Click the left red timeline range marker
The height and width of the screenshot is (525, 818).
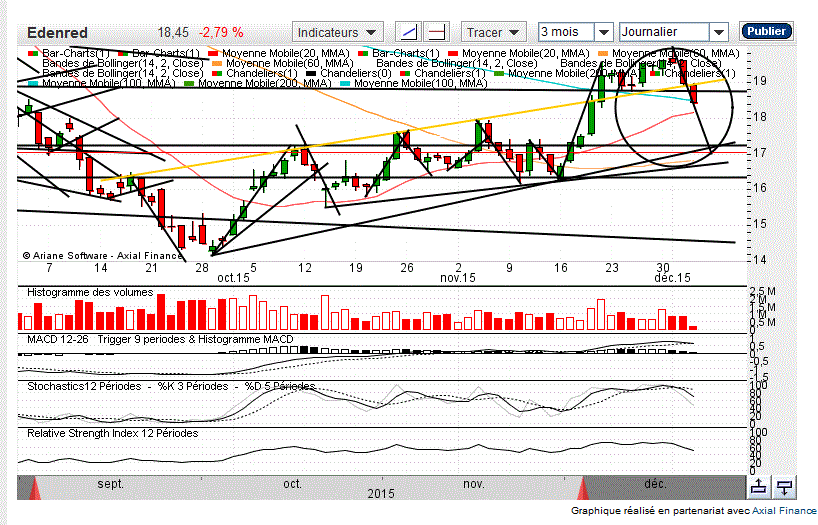click(35, 489)
